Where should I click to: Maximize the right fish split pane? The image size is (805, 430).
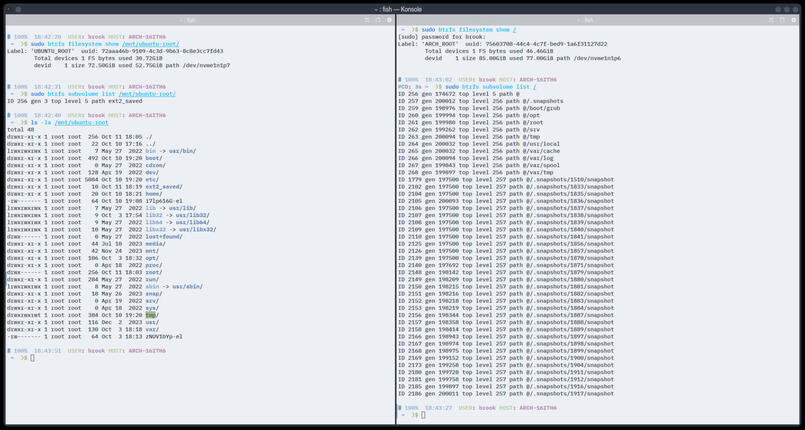[782, 20]
